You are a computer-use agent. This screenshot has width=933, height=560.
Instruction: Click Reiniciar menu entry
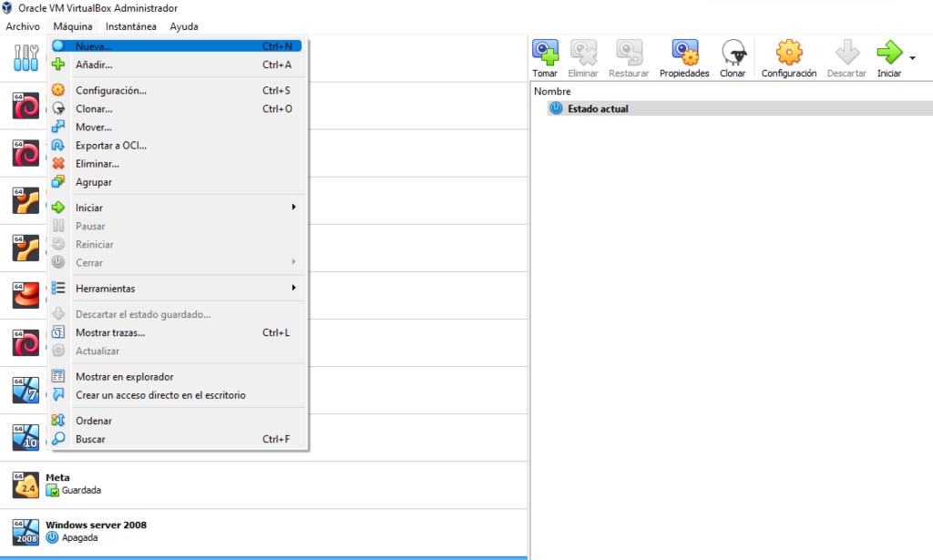(176, 244)
